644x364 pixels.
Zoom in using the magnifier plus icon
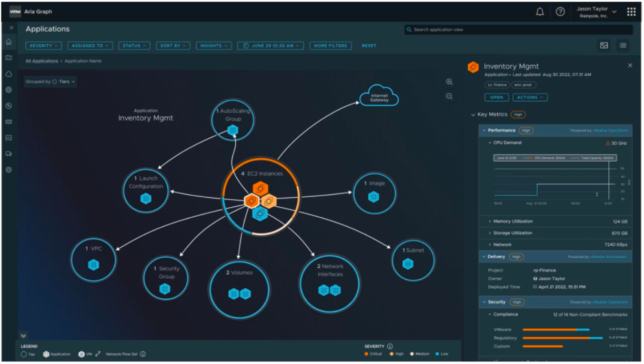(x=449, y=83)
